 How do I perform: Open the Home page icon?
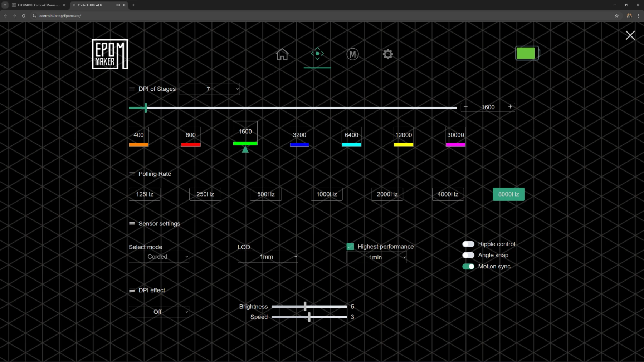point(282,54)
